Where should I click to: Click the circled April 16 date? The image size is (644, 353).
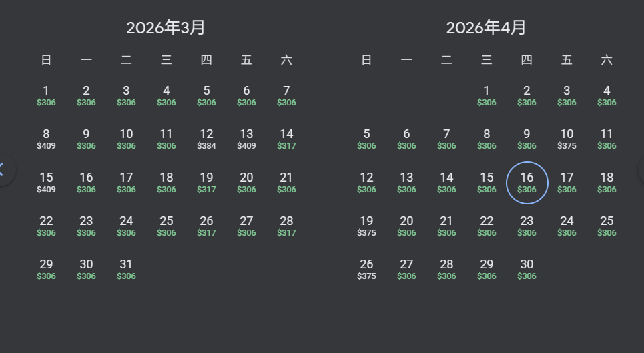point(527,182)
